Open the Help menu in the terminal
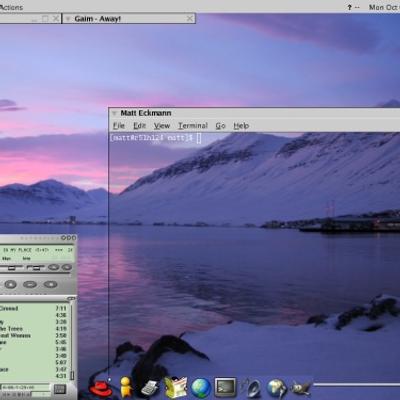The image size is (400, 400). click(x=241, y=126)
